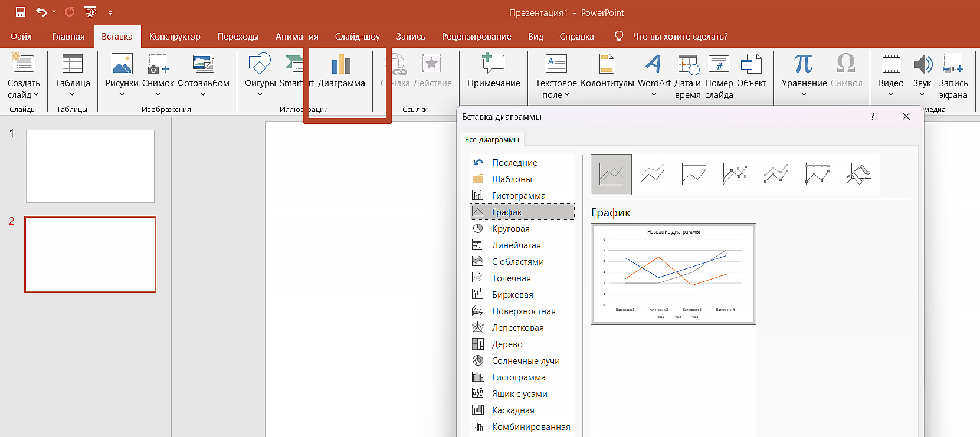Insert a Текстовое поле
Screen dimensions: 980x437
(x=556, y=75)
